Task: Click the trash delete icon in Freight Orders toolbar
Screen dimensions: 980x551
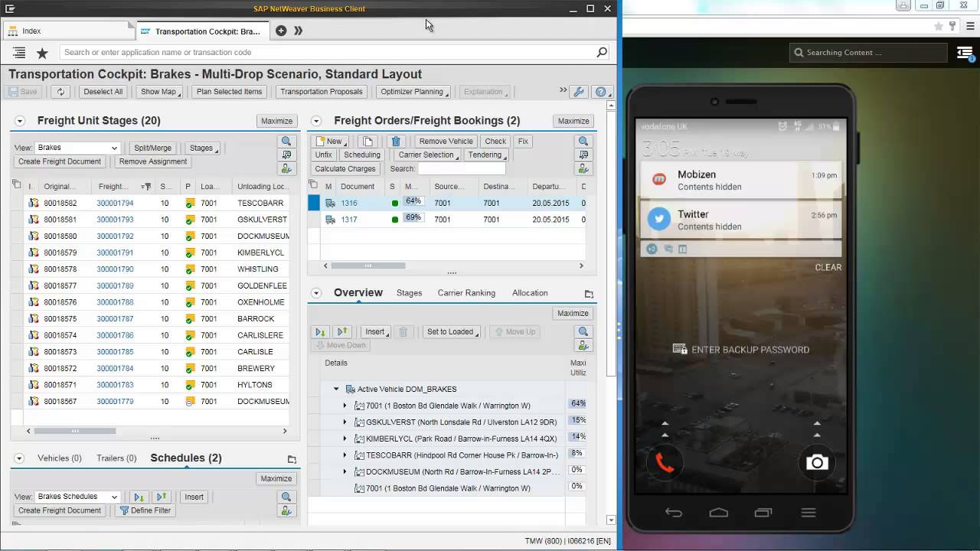Action: pos(396,142)
